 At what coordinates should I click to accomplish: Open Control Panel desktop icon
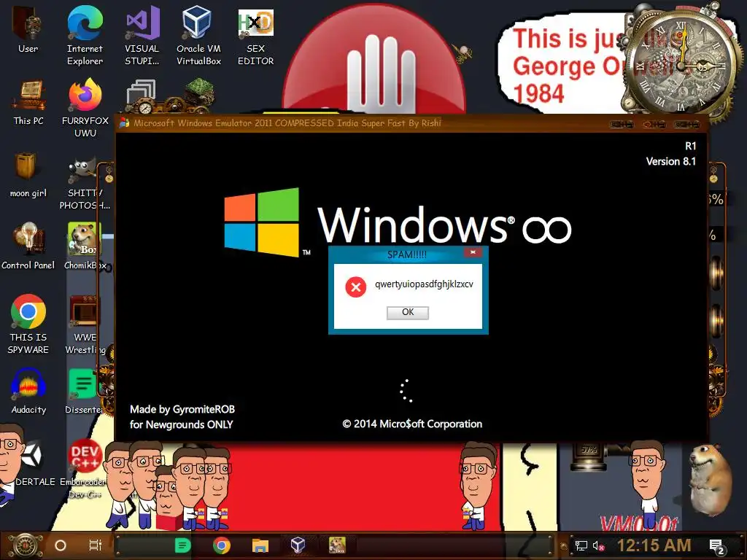[28, 246]
